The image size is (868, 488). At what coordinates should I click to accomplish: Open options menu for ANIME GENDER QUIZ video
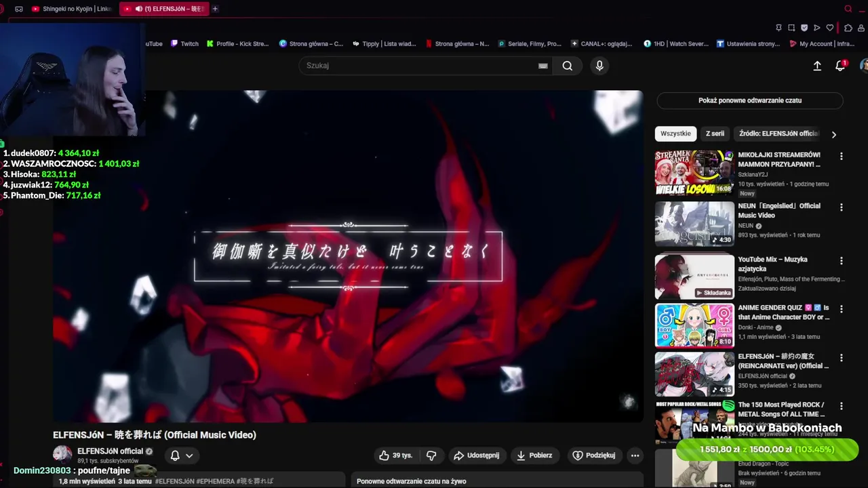coord(842,308)
